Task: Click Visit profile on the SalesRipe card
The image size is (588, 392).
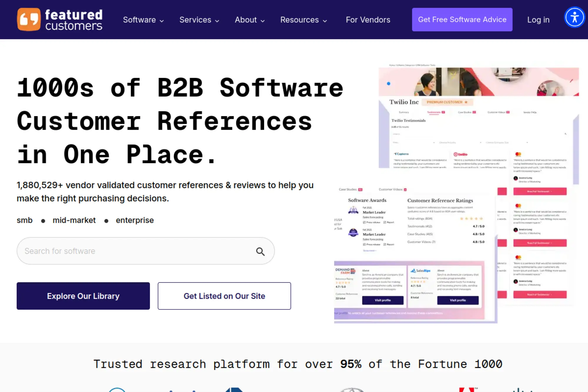Action: [x=458, y=300]
